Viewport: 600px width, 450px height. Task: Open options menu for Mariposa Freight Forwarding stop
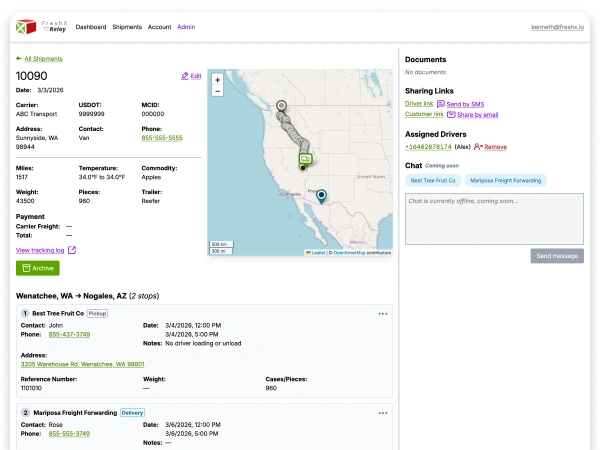[383, 413]
